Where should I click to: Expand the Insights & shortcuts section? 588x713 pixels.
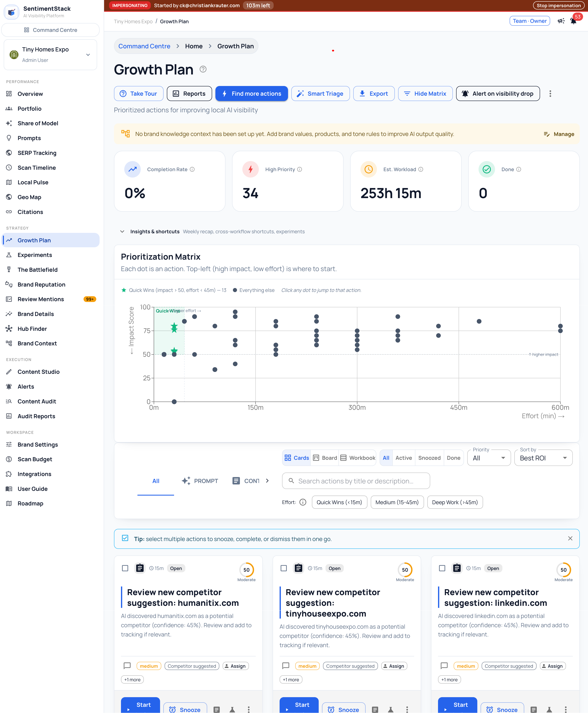pyautogui.click(x=122, y=232)
